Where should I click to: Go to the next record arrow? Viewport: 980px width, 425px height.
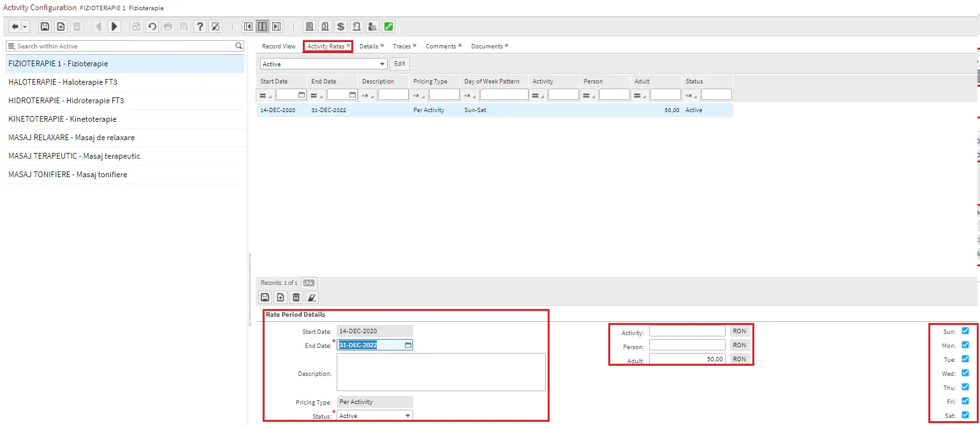coord(114,26)
